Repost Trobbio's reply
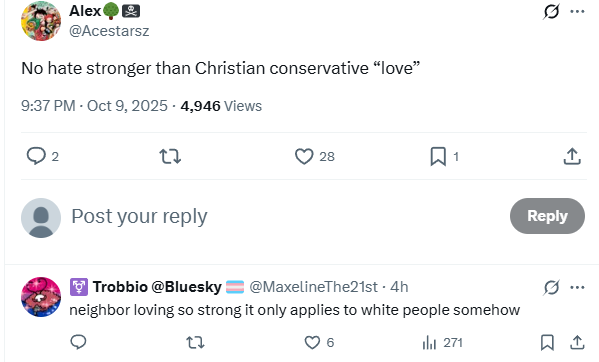Screen dimensions: 599x362 pyautogui.click(x=195, y=342)
